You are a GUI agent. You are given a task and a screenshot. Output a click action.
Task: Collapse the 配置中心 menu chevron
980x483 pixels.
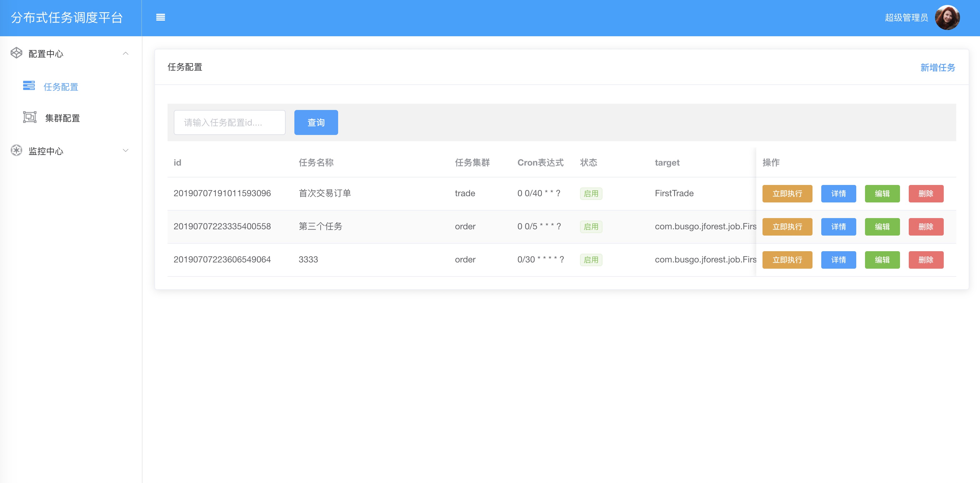point(126,54)
